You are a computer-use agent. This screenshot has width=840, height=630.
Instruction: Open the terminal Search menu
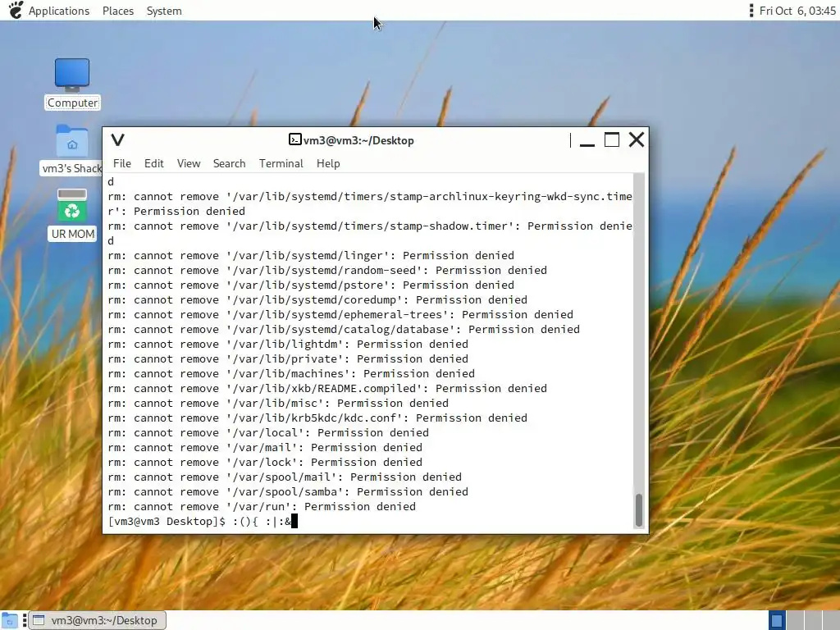230,163
